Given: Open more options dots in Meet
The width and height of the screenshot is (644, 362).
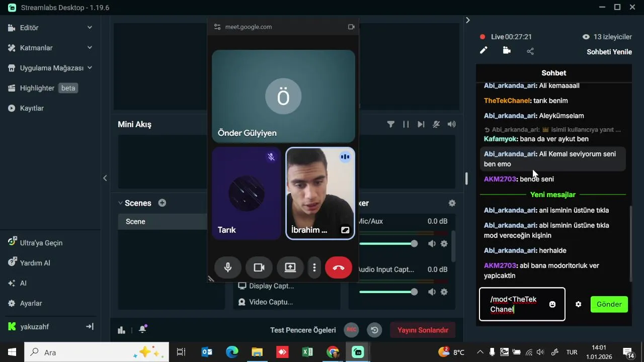Looking at the screenshot, I should tap(314, 267).
